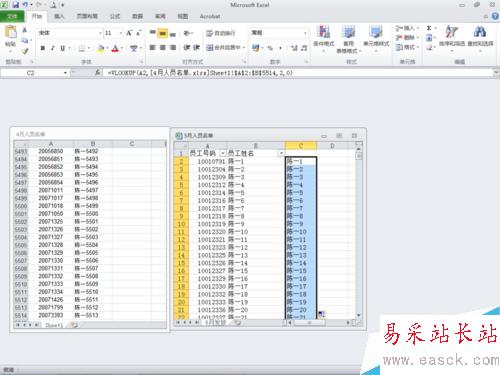Toggle Underline formatting
The width and height of the screenshot is (500, 375).
pos(62,49)
